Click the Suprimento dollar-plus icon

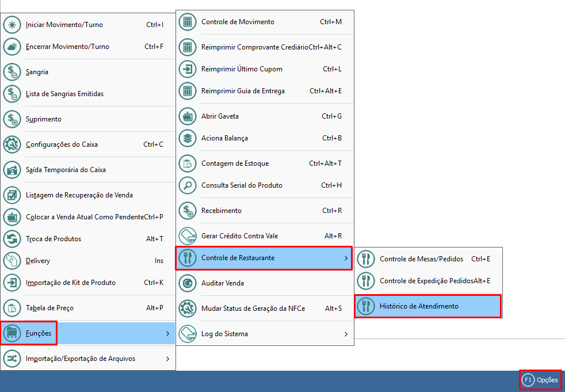(12, 120)
